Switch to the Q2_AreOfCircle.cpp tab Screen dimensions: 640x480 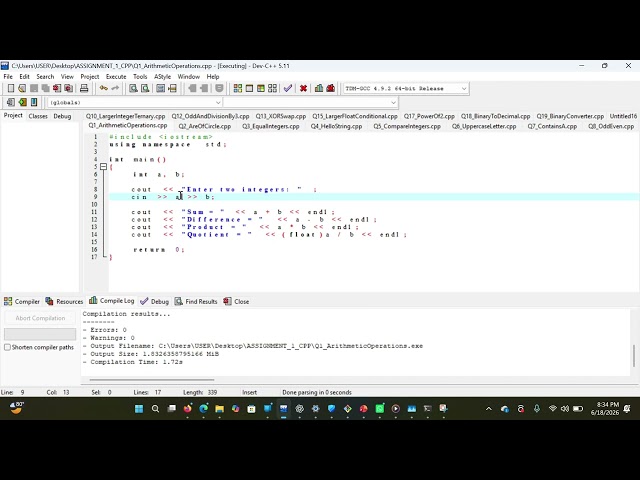205,126
